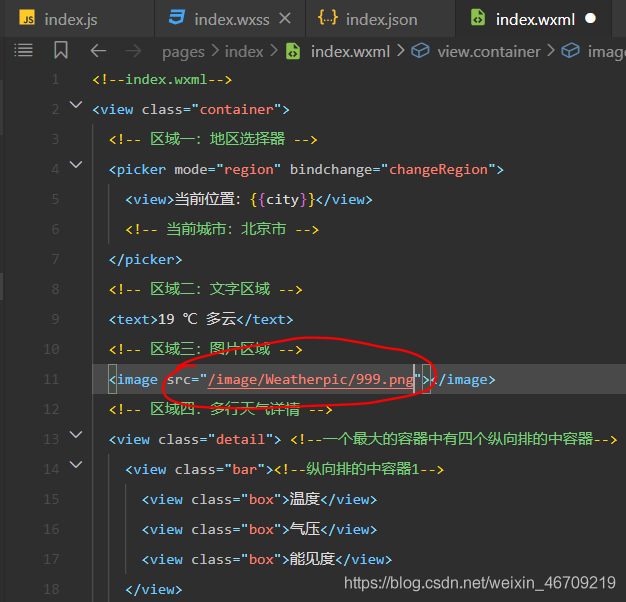Click the '</view>' tag on line 18

(154, 589)
